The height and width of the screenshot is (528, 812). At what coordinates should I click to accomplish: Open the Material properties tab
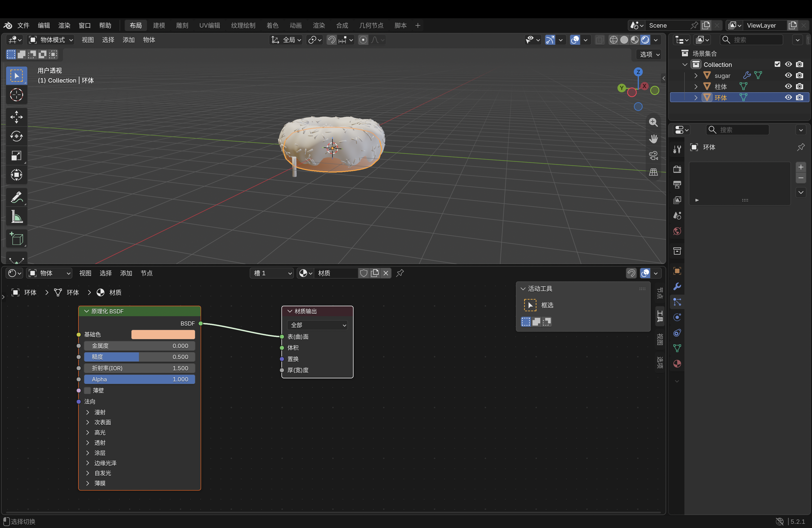tap(677, 364)
